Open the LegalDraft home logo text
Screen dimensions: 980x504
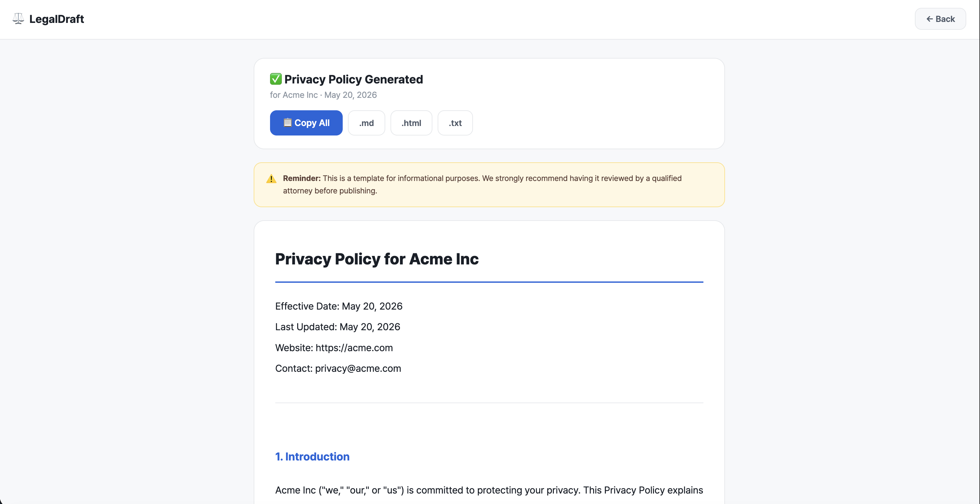(x=57, y=19)
